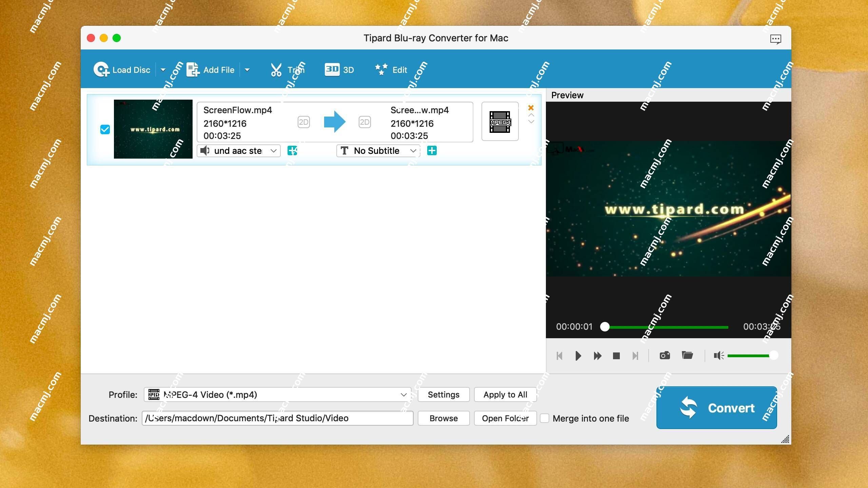Select the Settings menu item
This screenshot has width=868, height=488.
click(x=443, y=394)
